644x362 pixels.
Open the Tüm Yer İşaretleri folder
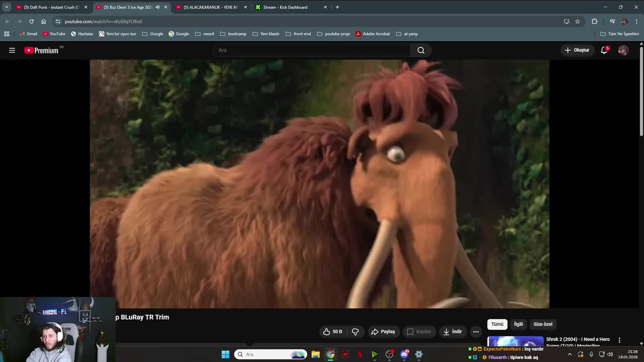[620, 34]
